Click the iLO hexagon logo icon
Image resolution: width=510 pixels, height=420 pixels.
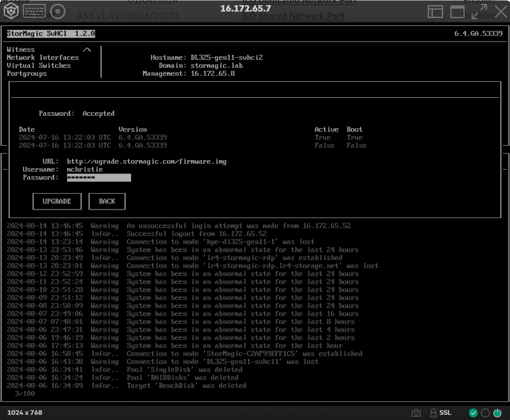(11, 11)
